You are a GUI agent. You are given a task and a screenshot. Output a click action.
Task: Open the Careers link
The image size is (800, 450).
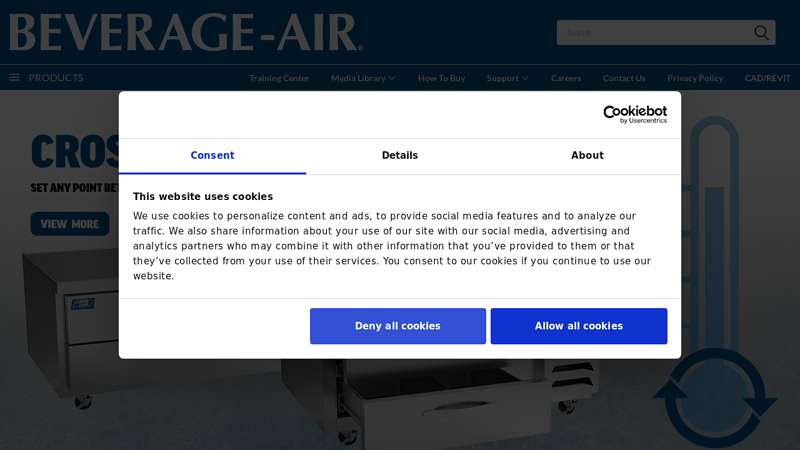[565, 78]
